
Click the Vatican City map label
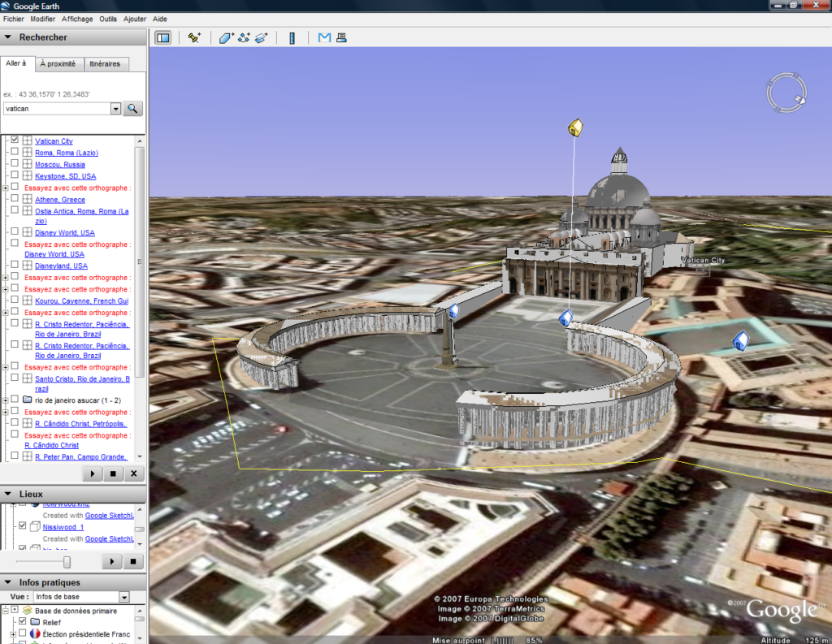(x=703, y=260)
